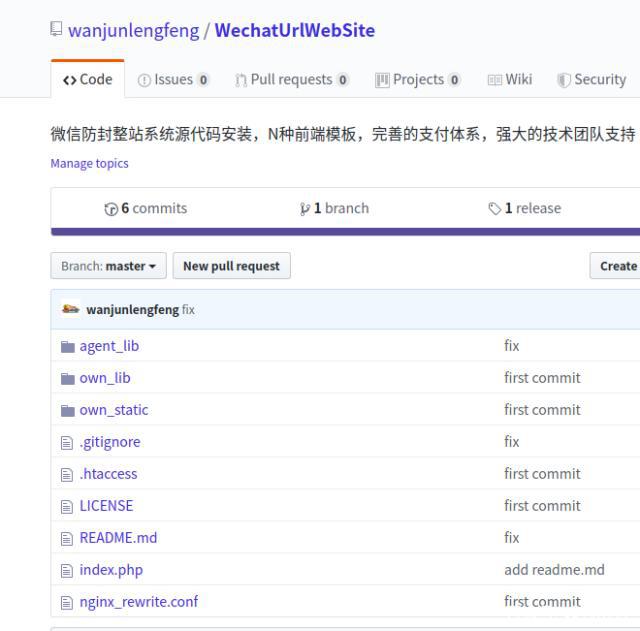Click the Wiki book icon
Screen dimensions: 640x631
(495, 80)
